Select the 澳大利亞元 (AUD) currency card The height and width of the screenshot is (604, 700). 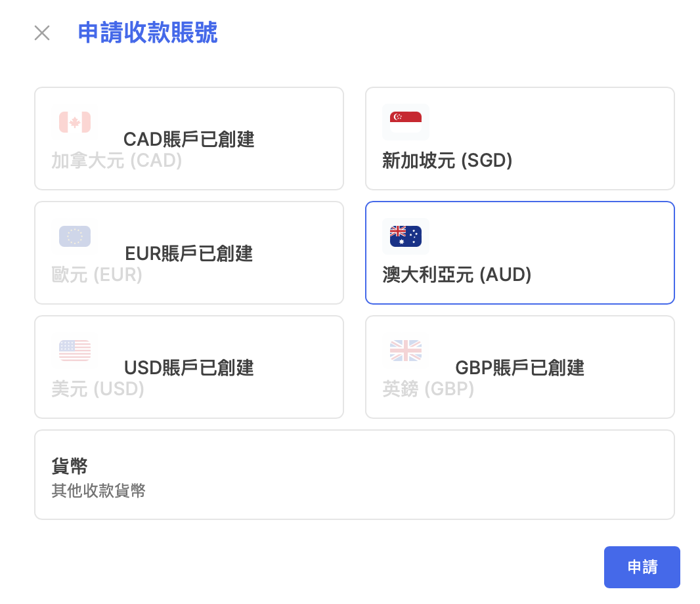[519, 253]
